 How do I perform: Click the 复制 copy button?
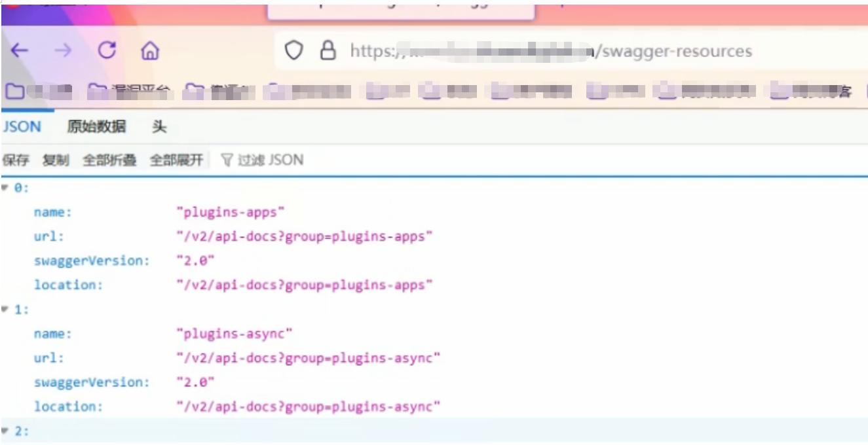(x=56, y=160)
